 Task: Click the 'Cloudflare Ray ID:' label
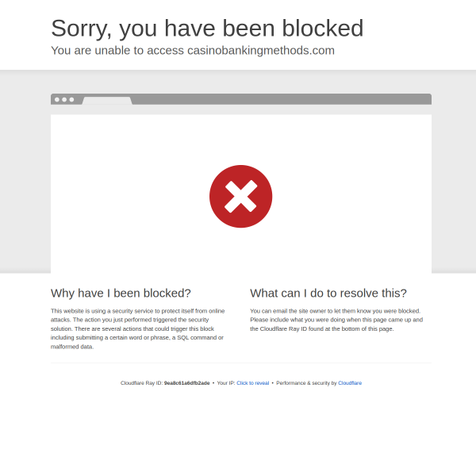pos(141,383)
